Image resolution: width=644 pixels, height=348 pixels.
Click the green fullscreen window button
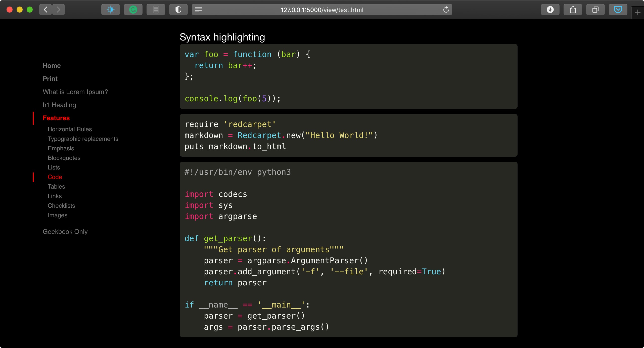pyautogui.click(x=30, y=10)
